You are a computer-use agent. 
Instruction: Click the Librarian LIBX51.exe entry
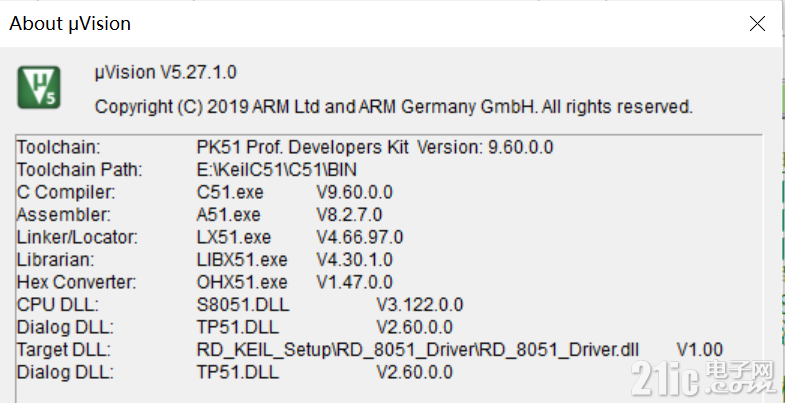click(x=242, y=260)
